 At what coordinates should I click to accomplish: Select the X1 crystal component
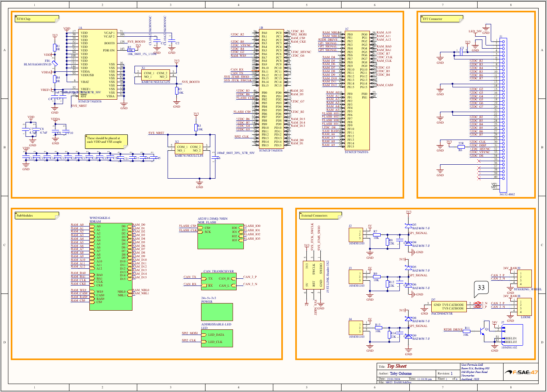coord(156,75)
